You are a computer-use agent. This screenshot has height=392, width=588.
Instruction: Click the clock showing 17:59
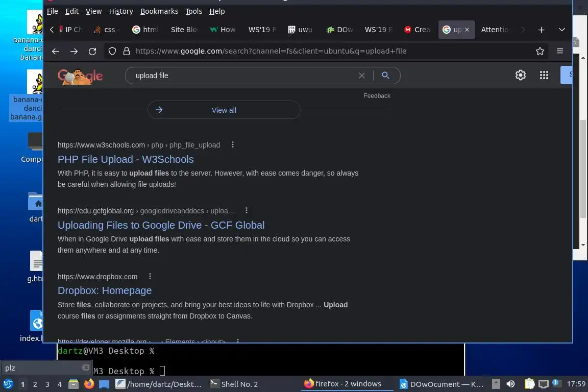tap(576, 384)
